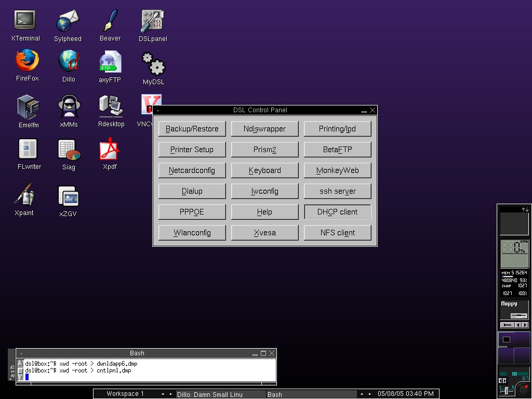Viewport: 532px width, 399px height.
Task: Click inside the Bash terminal text area
Action: pyautogui.click(x=150, y=370)
